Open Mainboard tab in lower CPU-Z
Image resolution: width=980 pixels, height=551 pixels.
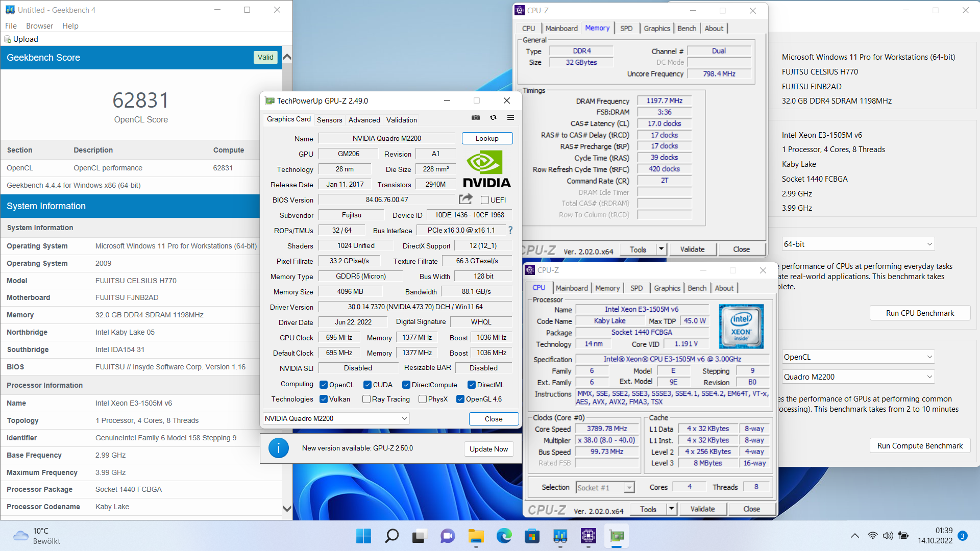tap(572, 288)
